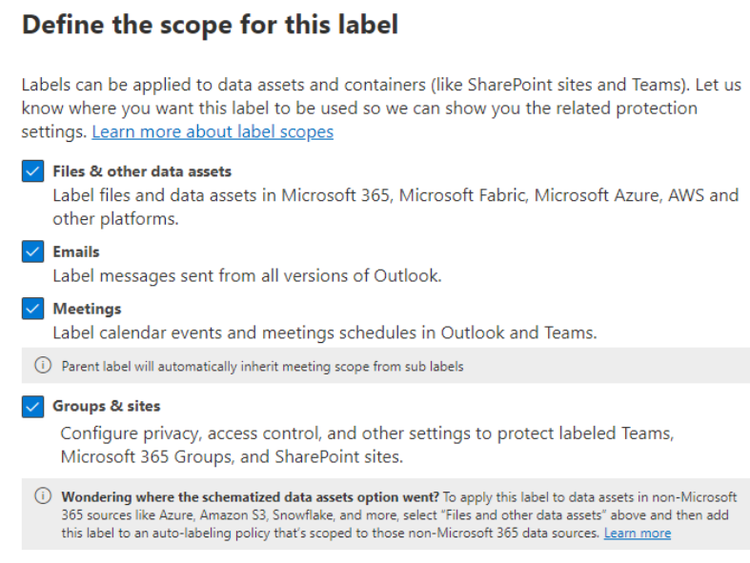Image resolution: width=750 pixels, height=563 pixels.
Task: Open Learn more about label scopes link
Action: [x=212, y=132]
